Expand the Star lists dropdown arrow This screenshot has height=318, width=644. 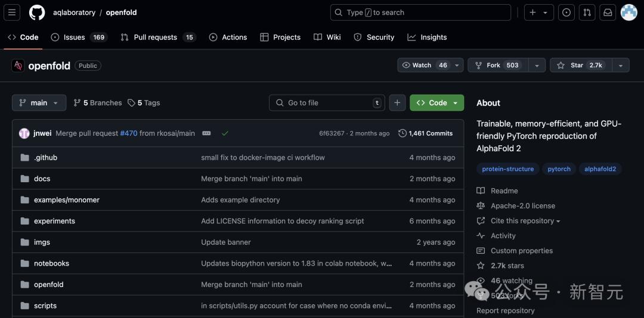(x=621, y=66)
